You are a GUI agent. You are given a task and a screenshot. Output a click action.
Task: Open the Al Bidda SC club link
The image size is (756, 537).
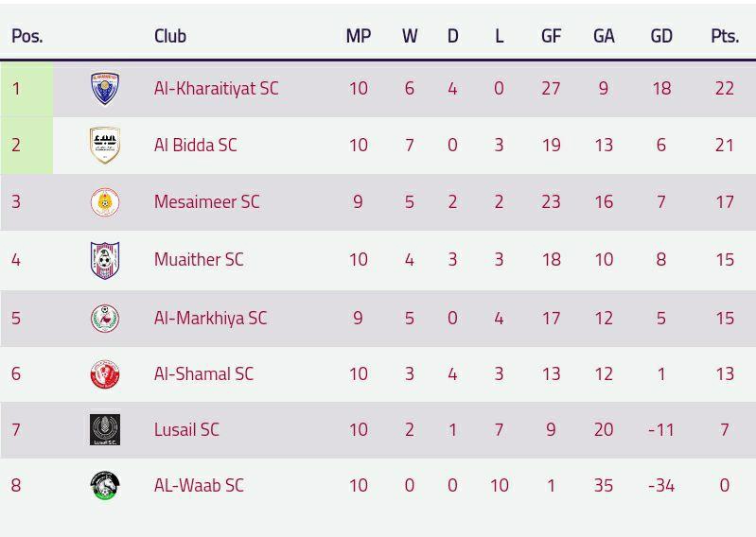[195, 146]
